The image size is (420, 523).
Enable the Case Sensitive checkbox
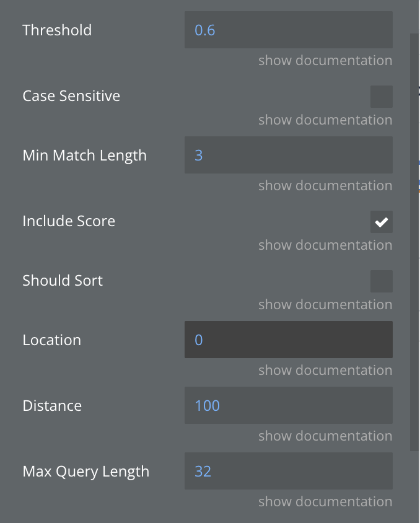pos(381,97)
